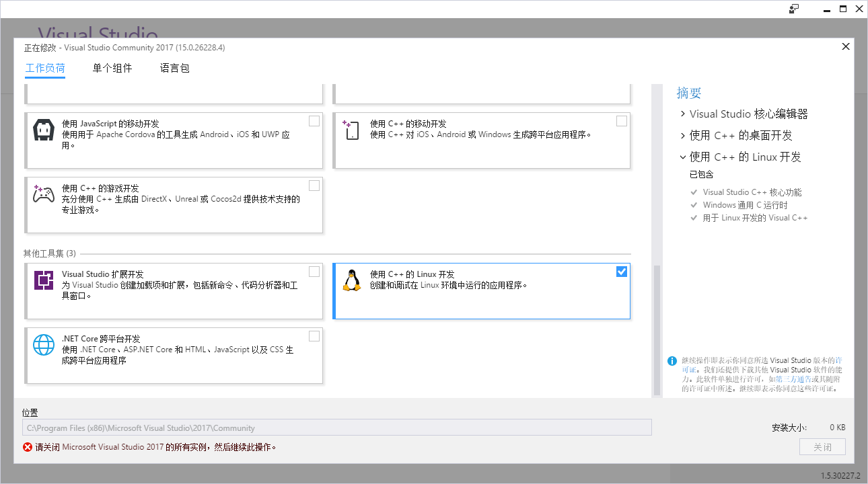Click the C++ mobile development phone icon

click(x=351, y=130)
